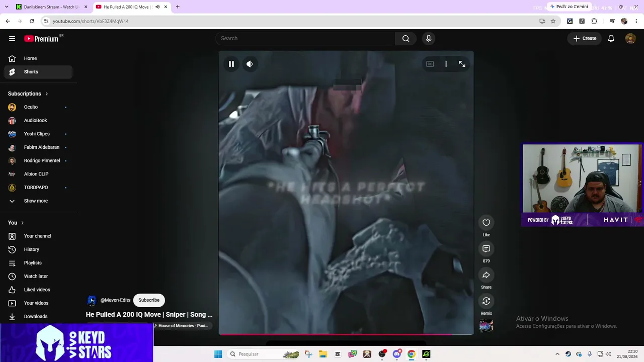
Task: Open File Explorer from the taskbar
Action: pyautogui.click(x=323, y=354)
